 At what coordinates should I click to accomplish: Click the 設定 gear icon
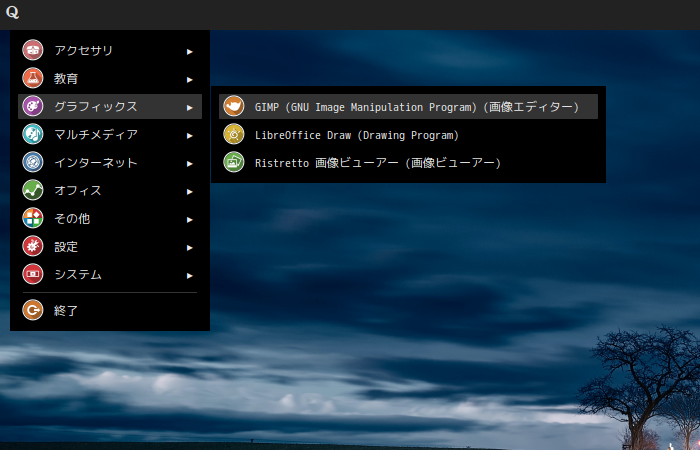33,246
